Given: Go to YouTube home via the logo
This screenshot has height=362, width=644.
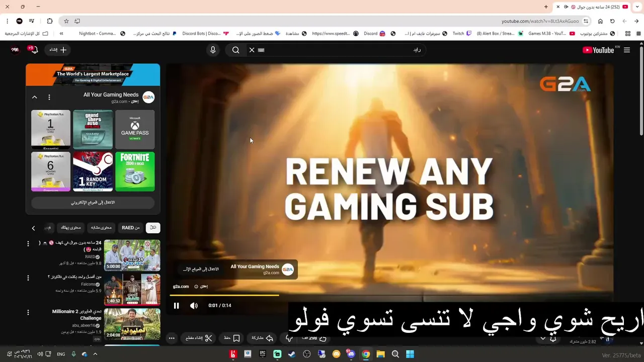Looking at the screenshot, I should click(x=599, y=50).
